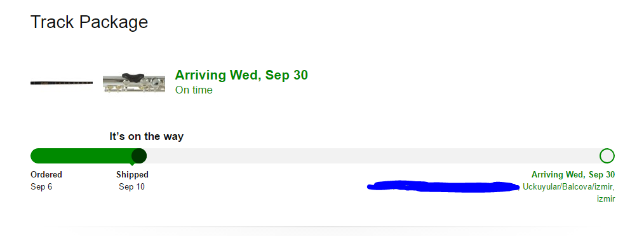Click the Ordered milestone label
Viewport: 644px width, 236px height.
(46, 174)
